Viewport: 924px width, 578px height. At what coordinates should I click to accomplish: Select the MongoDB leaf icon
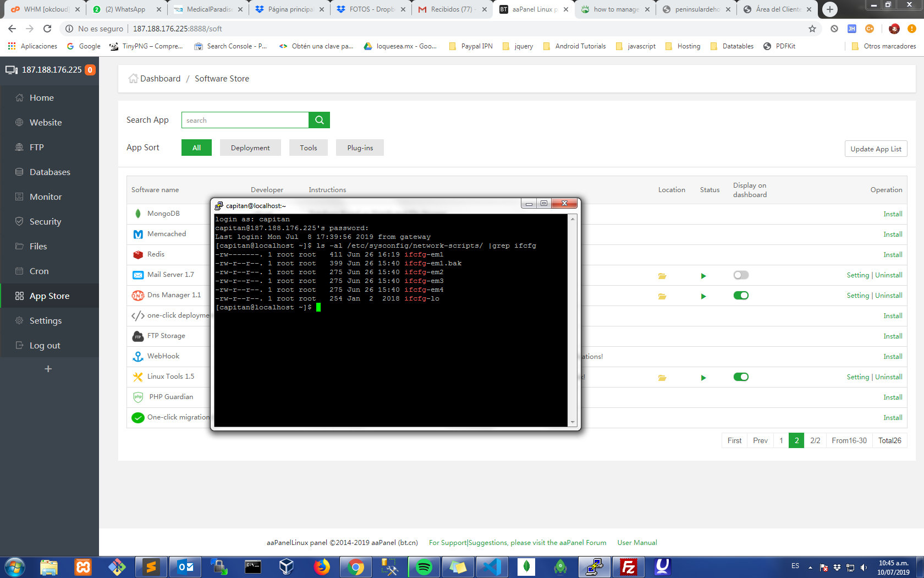click(138, 214)
